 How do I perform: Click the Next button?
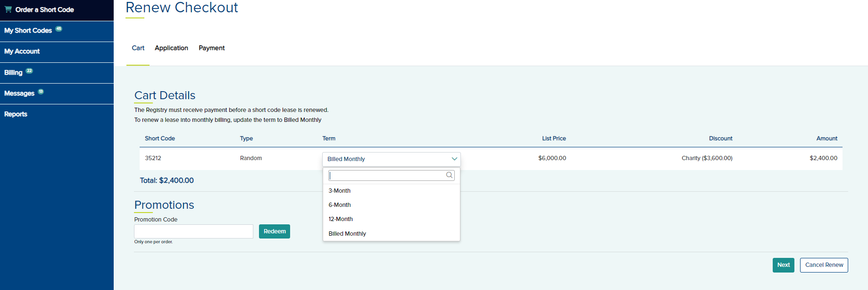tap(783, 265)
